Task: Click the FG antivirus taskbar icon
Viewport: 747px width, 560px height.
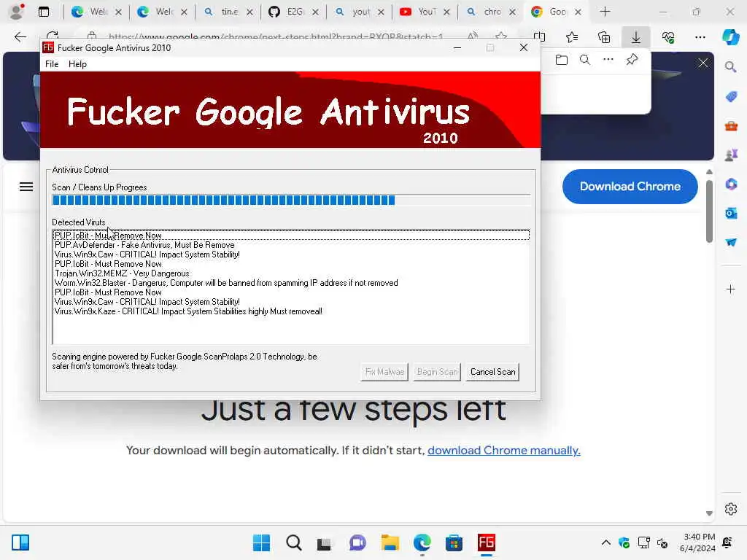Action: [x=486, y=542]
